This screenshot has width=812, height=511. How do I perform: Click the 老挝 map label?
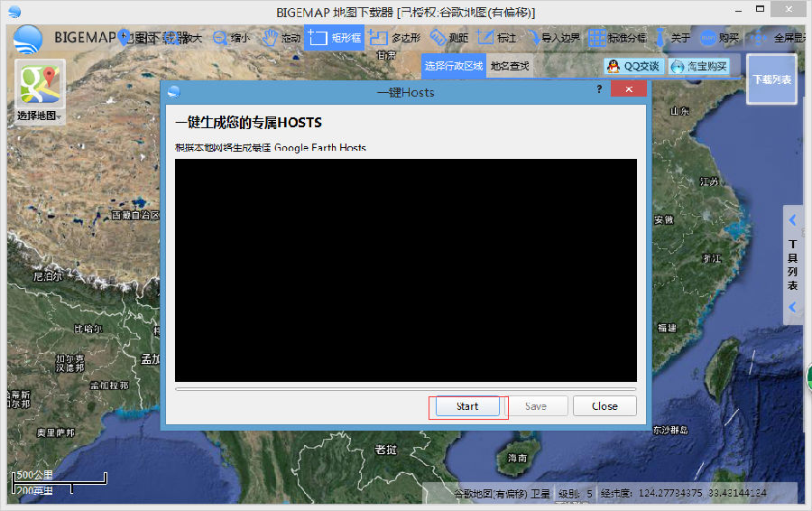point(386,450)
